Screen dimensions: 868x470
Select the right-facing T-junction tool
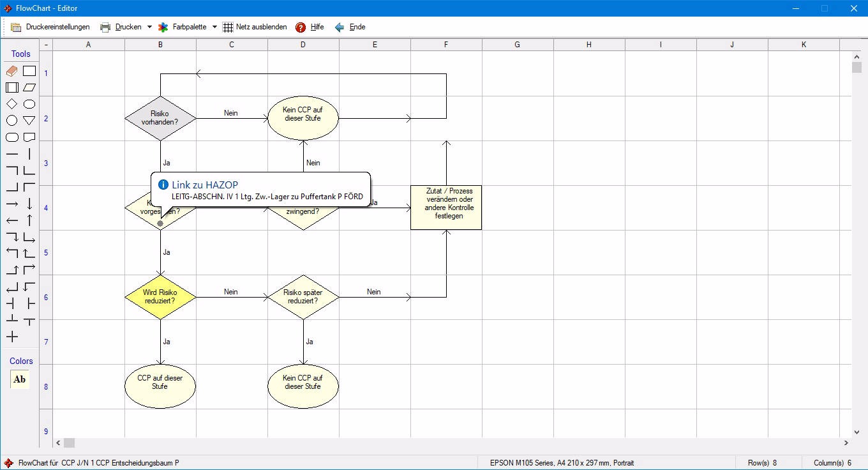click(29, 303)
